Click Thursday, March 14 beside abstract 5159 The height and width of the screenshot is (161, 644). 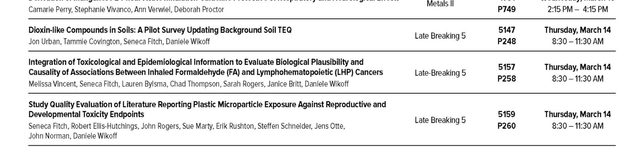coord(578,114)
